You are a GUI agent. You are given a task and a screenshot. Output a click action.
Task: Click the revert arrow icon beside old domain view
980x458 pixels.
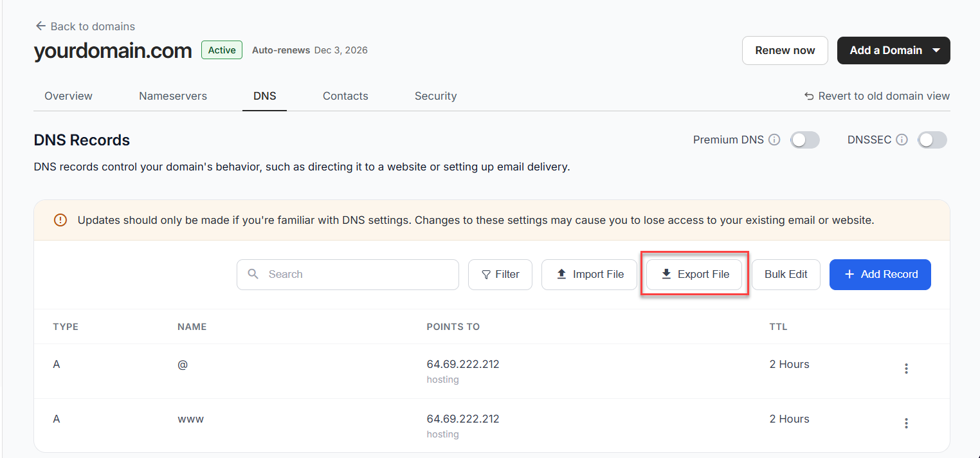click(809, 96)
